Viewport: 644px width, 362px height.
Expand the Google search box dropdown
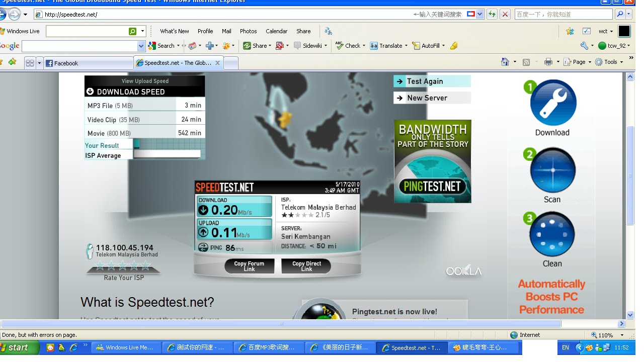[x=141, y=46]
